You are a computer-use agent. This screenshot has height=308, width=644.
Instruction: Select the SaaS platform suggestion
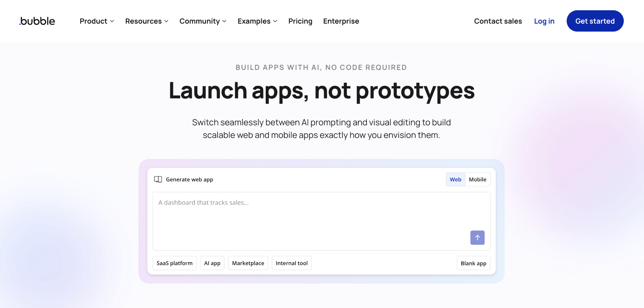point(175,263)
